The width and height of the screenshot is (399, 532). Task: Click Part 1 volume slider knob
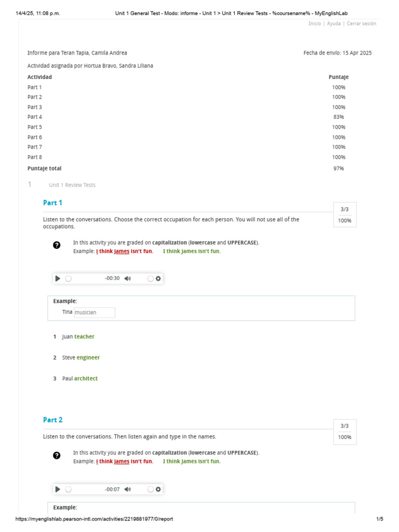tap(151, 278)
